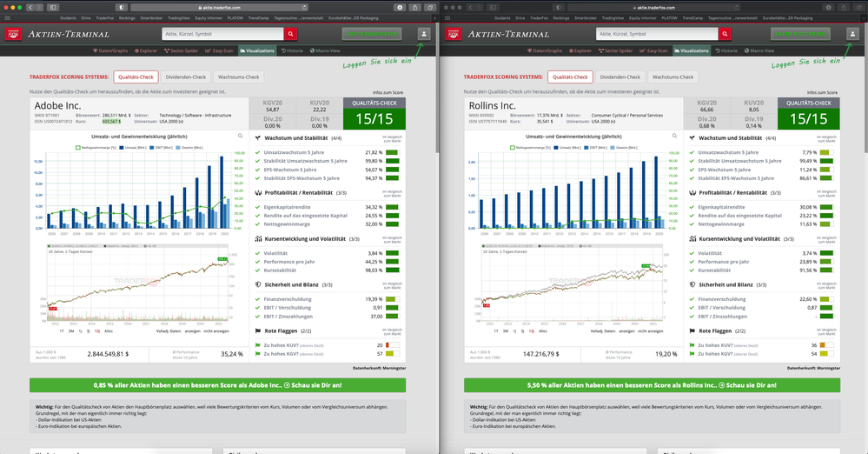
Task: Open favorites grid icon in left Safari
Action: click(x=7, y=17)
